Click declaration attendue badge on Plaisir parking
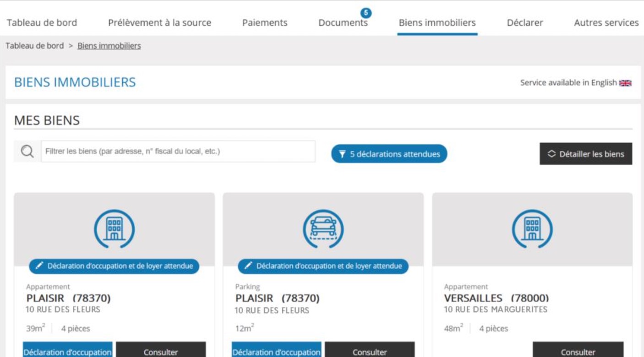The width and height of the screenshot is (644, 357). point(323,266)
